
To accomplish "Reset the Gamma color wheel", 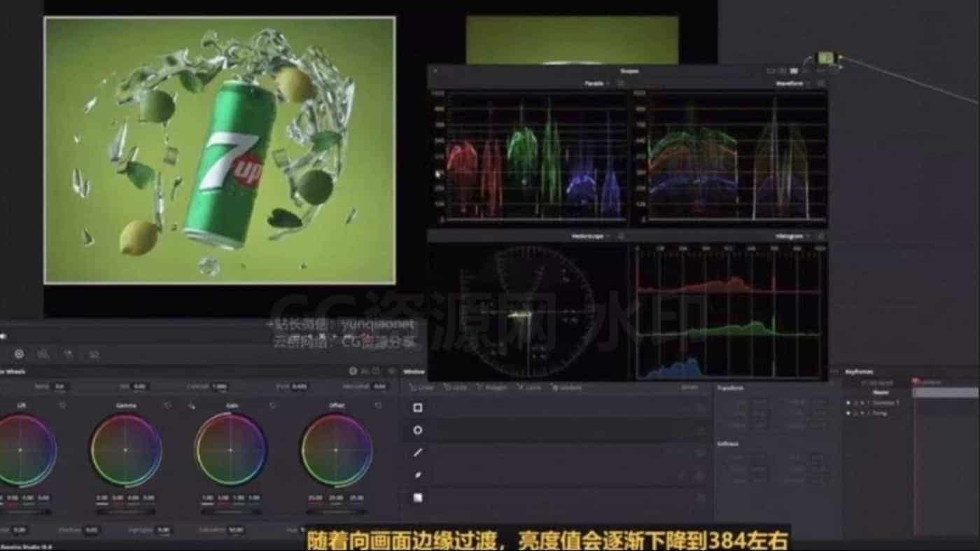I will [167, 405].
